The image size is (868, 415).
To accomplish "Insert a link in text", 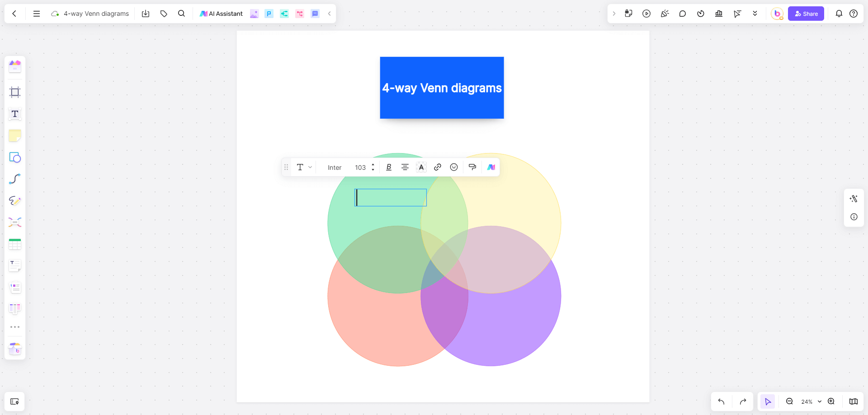I will [x=438, y=167].
